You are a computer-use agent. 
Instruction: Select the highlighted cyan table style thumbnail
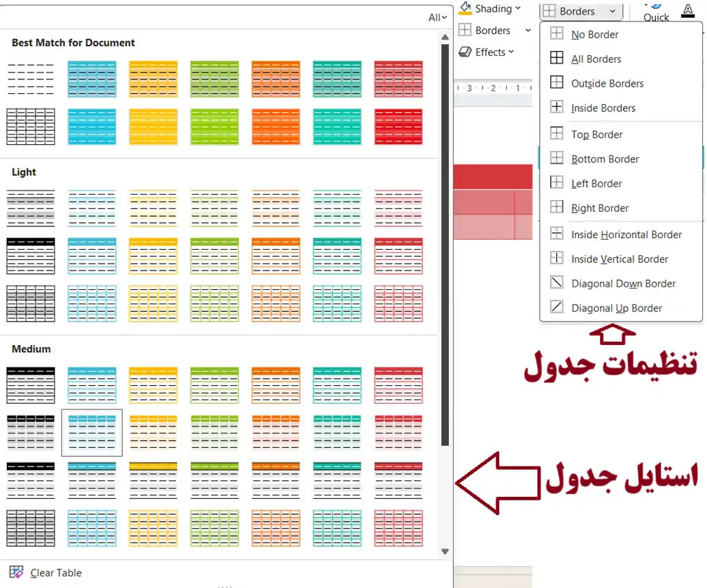(x=92, y=433)
